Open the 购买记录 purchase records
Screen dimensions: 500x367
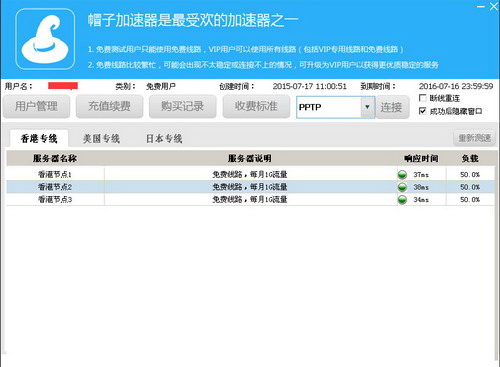[x=183, y=106]
